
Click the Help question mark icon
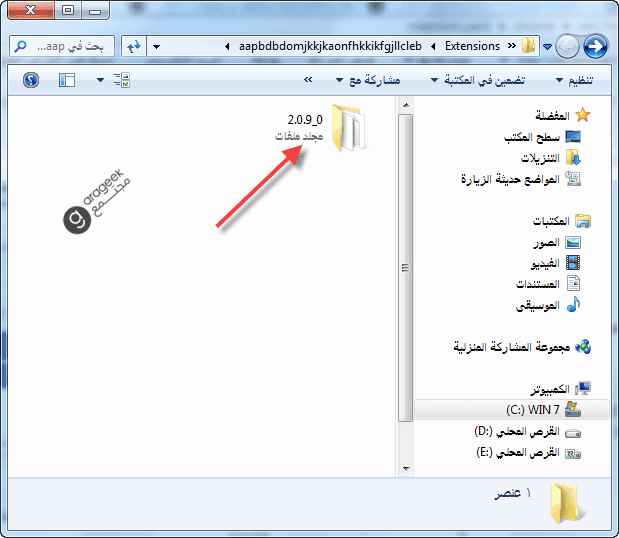[x=30, y=80]
